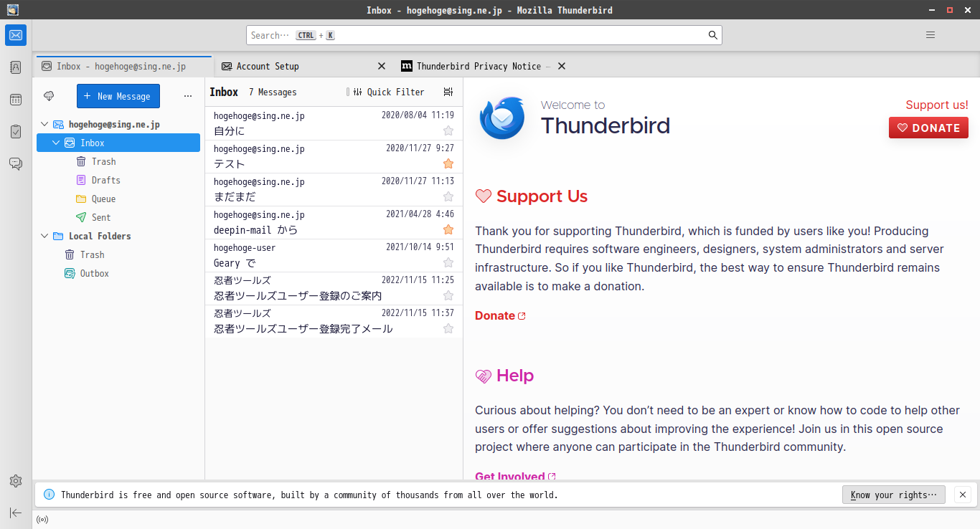Image resolution: width=980 pixels, height=529 pixels.
Task: Open Settings gear in sidebar
Action: tap(16, 481)
